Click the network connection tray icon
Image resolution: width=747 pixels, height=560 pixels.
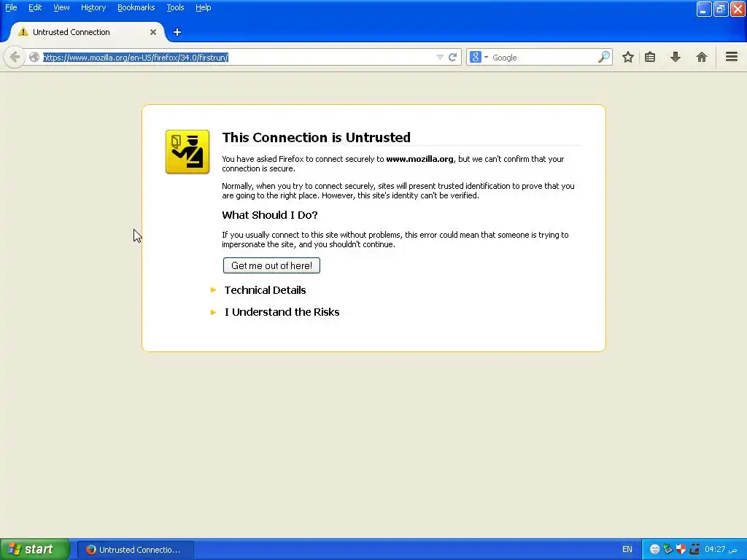tap(667, 549)
